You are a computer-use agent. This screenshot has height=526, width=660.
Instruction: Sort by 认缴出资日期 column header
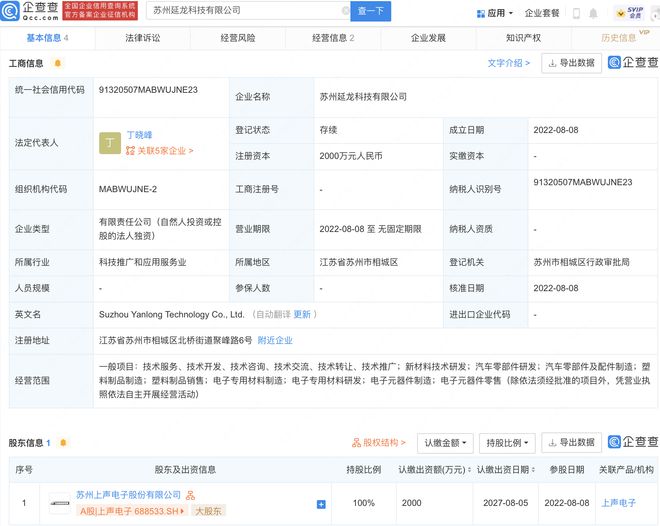point(506,470)
